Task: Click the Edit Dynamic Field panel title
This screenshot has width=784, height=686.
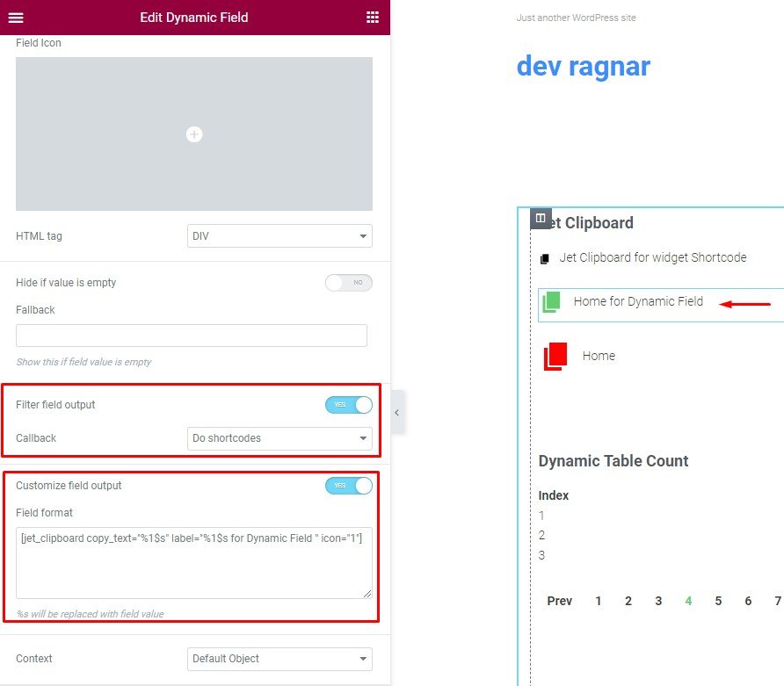Action: (194, 18)
